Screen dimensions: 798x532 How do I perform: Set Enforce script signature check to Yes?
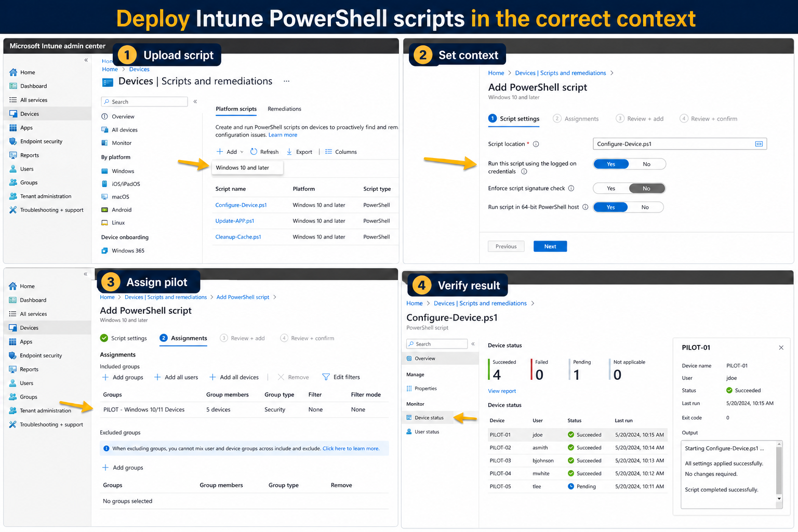tap(611, 189)
